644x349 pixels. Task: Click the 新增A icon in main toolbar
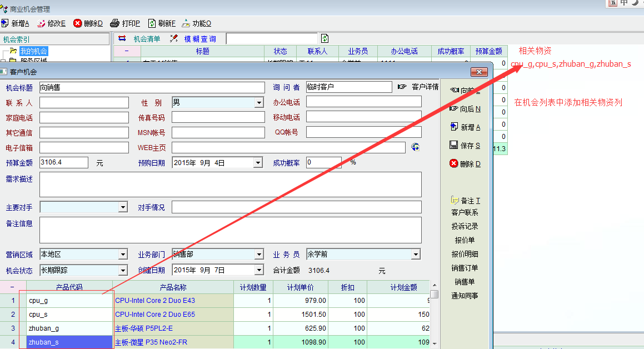click(5, 23)
